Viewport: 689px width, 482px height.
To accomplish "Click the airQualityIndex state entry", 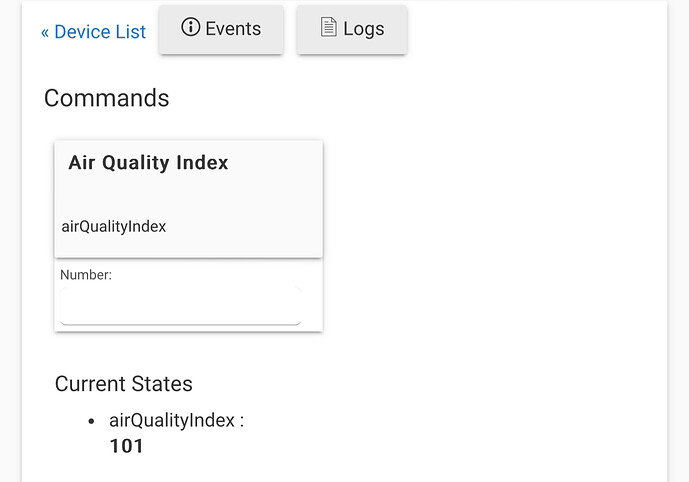I will coord(176,420).
